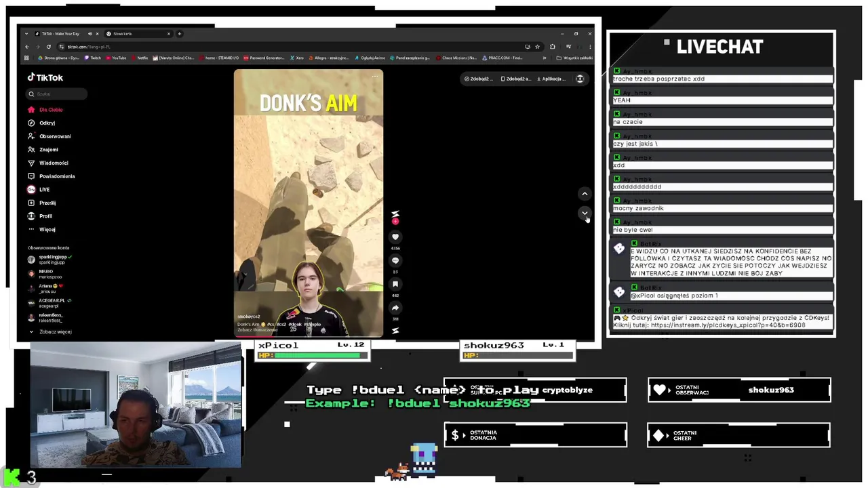This screenshot has width=868, height=488.
Task: Open the apps grid in the bookmarks bar
Action: point(26,58)
